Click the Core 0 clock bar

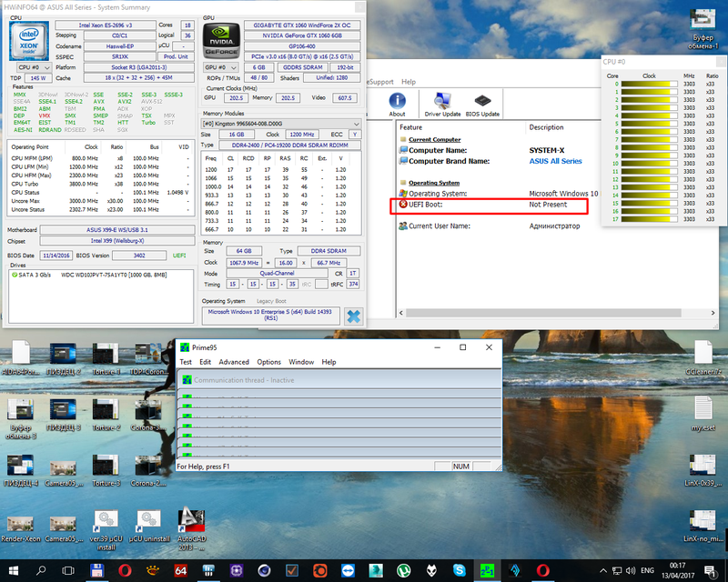click(649, 84)
